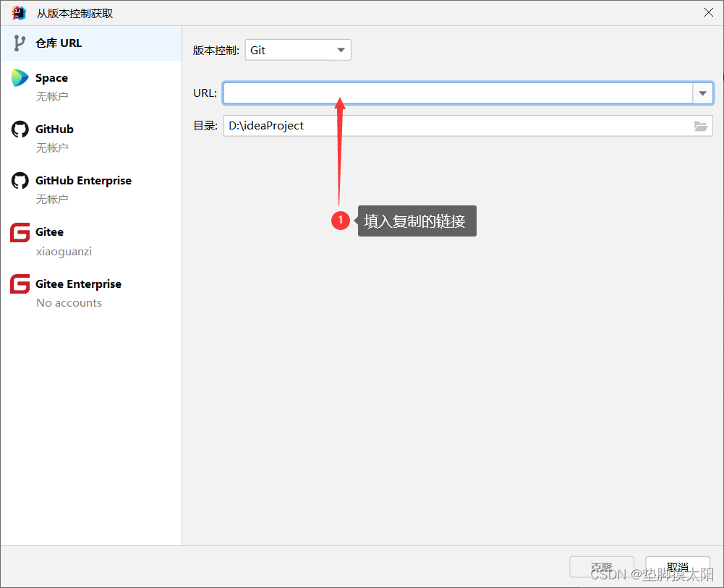The image size is (724, 588).
Task: Switch to Gitee Enterprise tab
Action: click(91, 293)
